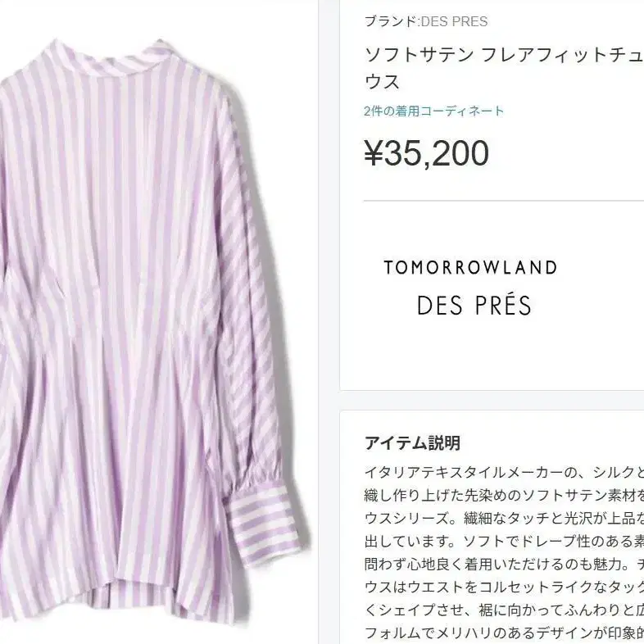Select the ¥35,200 price text
The image size is (644, 644).
point(426,153)
